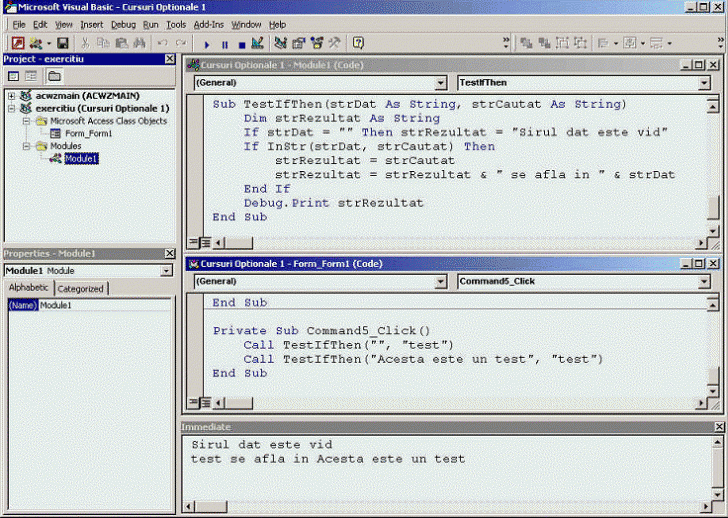The width and height of the screenshot is (728, 518).
Task: Open the Align dropdown arrow
Action: 616,44
